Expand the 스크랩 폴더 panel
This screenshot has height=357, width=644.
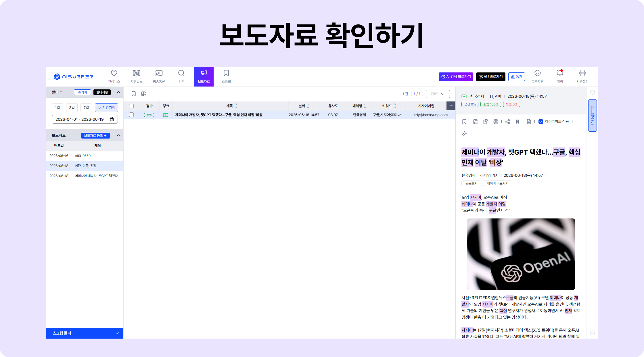pyautogui.click(x=85, y=333)
